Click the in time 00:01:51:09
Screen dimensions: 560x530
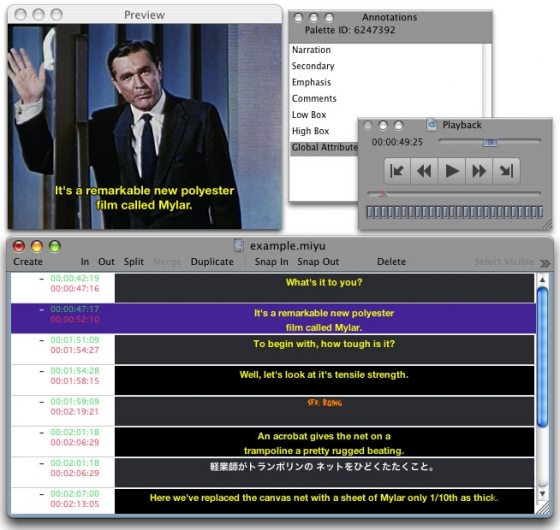(75, 340)
